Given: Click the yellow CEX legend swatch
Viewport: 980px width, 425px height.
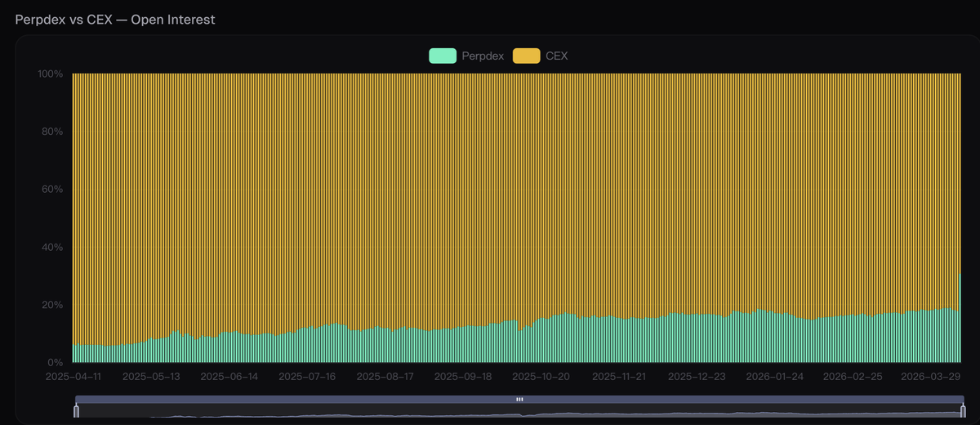Looking at the screenshot, I should tap(527, 56).
